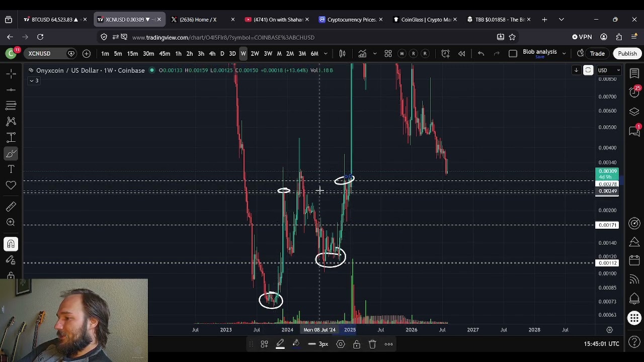Screen dimensions: 644x362
Task: Set chart interval to 4h
Action: 212,54
